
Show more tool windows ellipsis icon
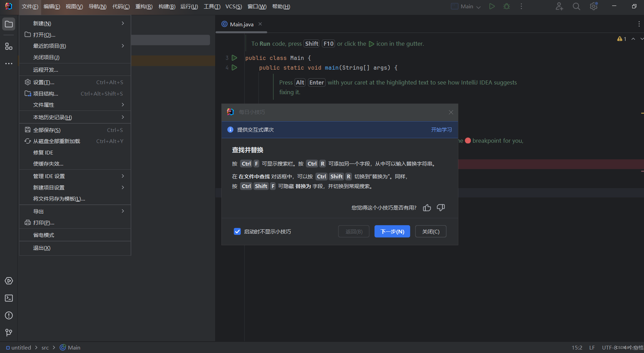9,64
